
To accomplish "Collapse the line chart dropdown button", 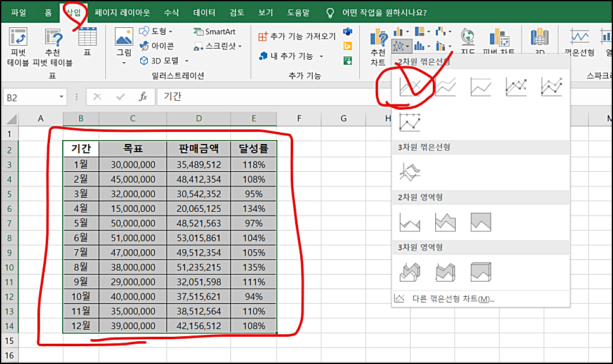I will click(401, 46).
